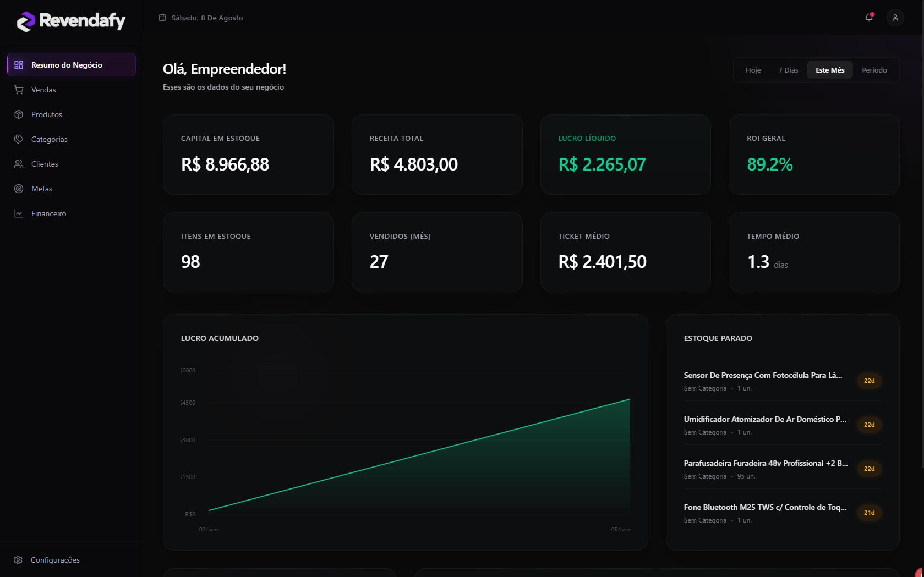Screen dimensions: 924x577
Task: Click the Categorias tag icon
Action: coord(19,139)
